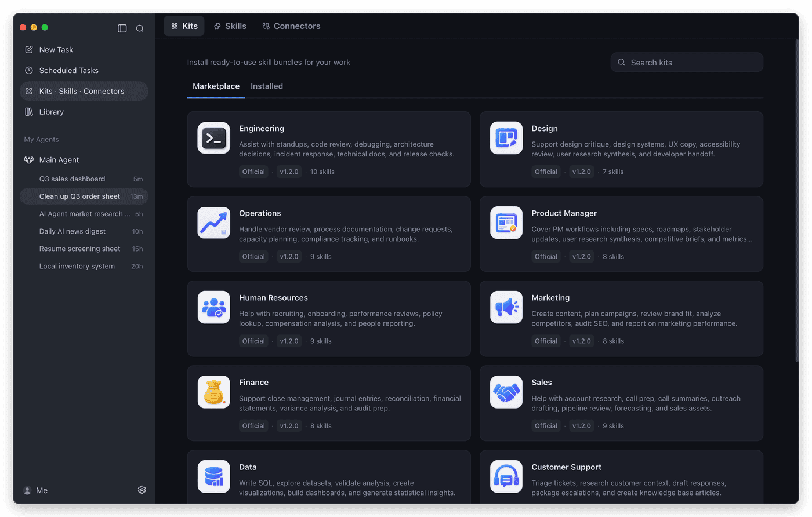Screen dimensions: 812x517
Task: Click the Human Resources kit title
Action: (x=273, y=298)
